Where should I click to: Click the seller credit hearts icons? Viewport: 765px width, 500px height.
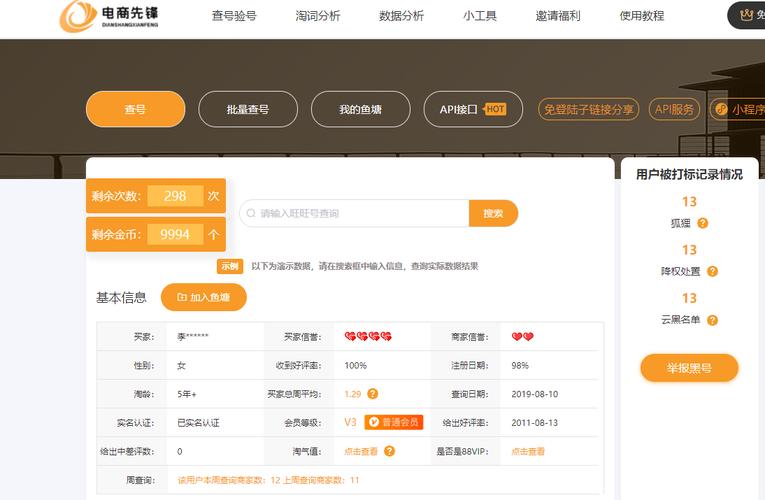[x=523, y=336]
